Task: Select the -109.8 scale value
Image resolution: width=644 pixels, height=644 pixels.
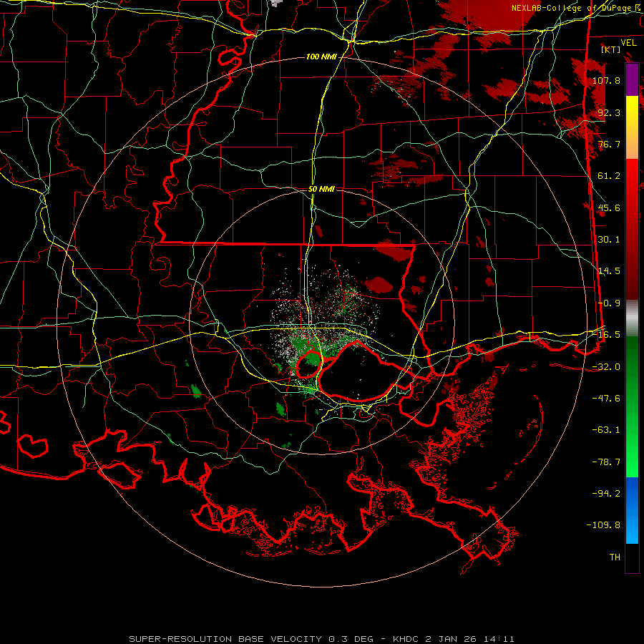Action: (x=603, y=525)
